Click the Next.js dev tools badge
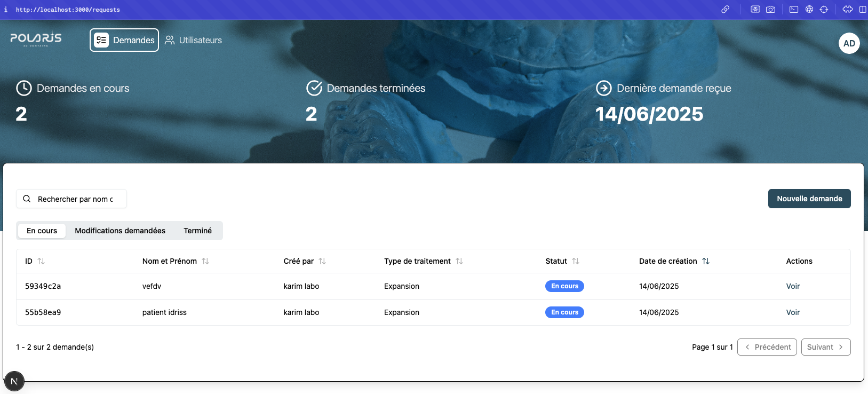 14,381
